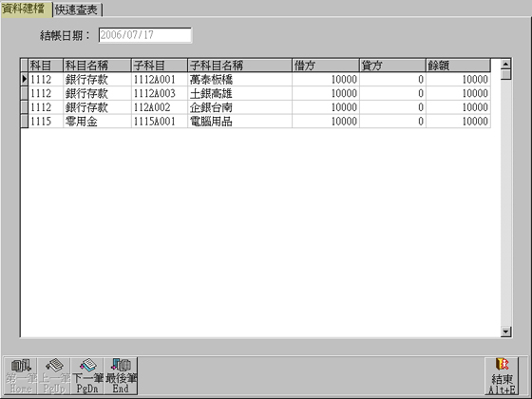
Task: Click sub-account cell 1112A001
Action: click(160, 80)
